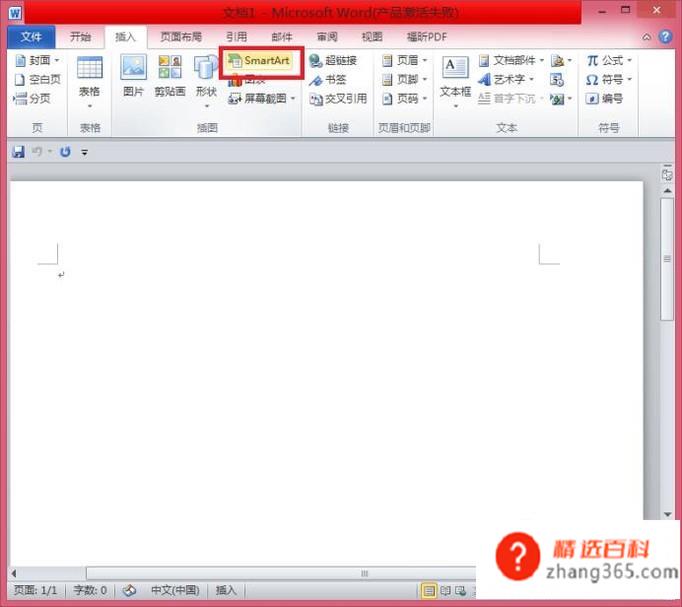Viewport: 682px width, 607px height.
Task: Open Word Help with the question mark icon
Action: (x=665, y=37)
